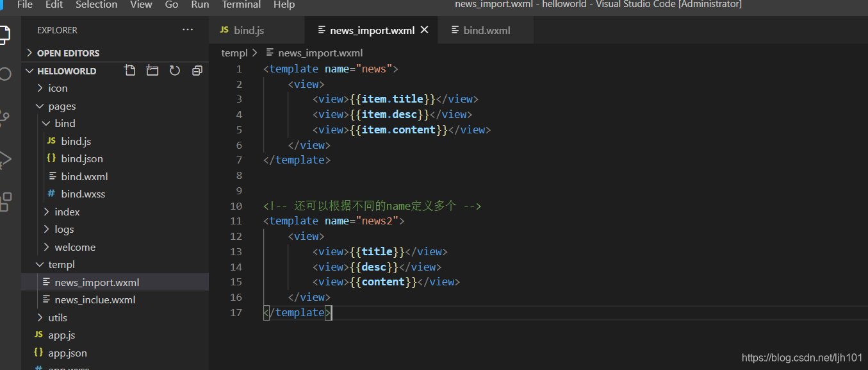Click the JS file icon beside app.js
The image size is (868, 370).
[38, 335]
